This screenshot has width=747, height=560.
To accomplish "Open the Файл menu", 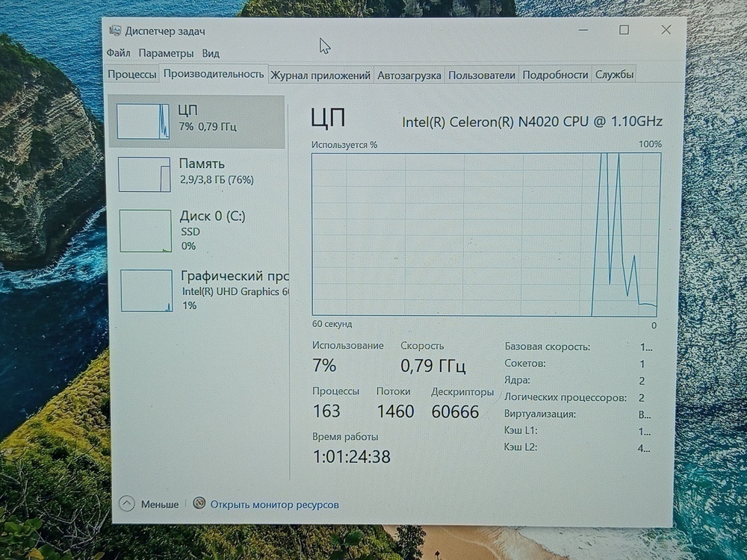I will pos(118,53).
